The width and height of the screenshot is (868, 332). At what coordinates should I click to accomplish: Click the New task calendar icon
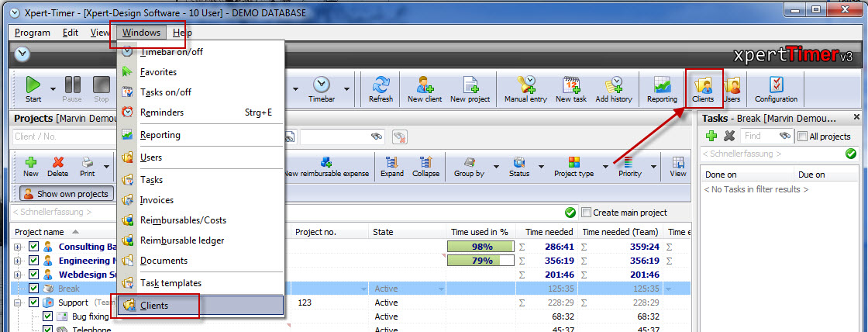point(570,89)
